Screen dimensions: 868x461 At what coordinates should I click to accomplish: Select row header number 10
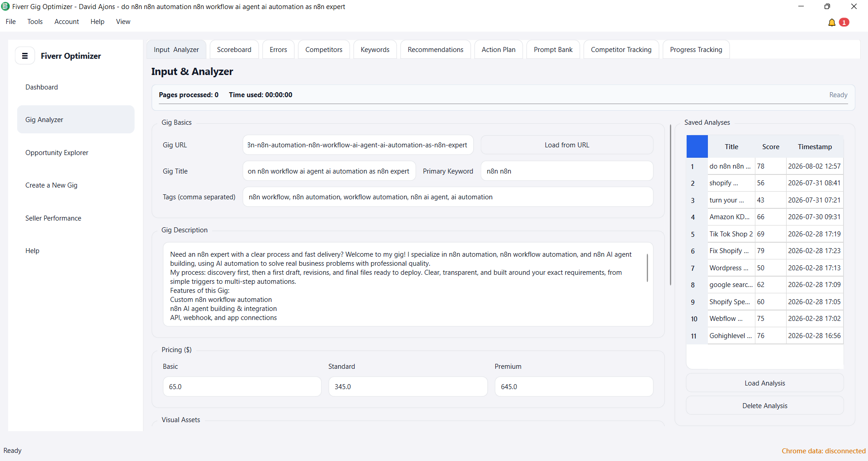697,319
